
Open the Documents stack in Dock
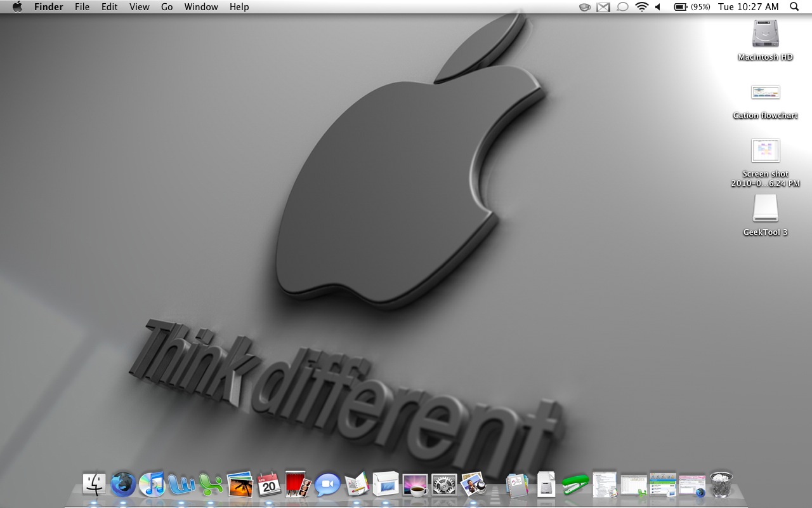coord(546,485)
